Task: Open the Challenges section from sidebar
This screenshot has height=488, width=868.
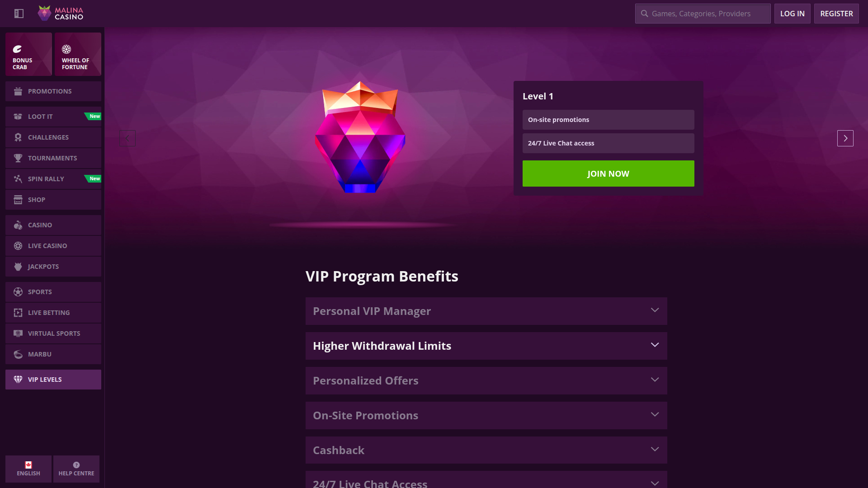Action: tap(48, 137)
